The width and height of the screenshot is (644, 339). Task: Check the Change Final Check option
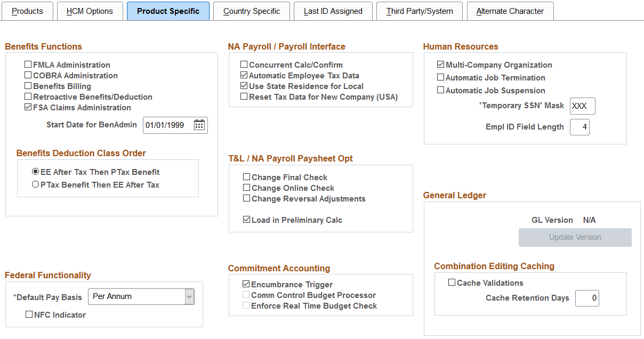pyautogui.click(x=247, y=177)
